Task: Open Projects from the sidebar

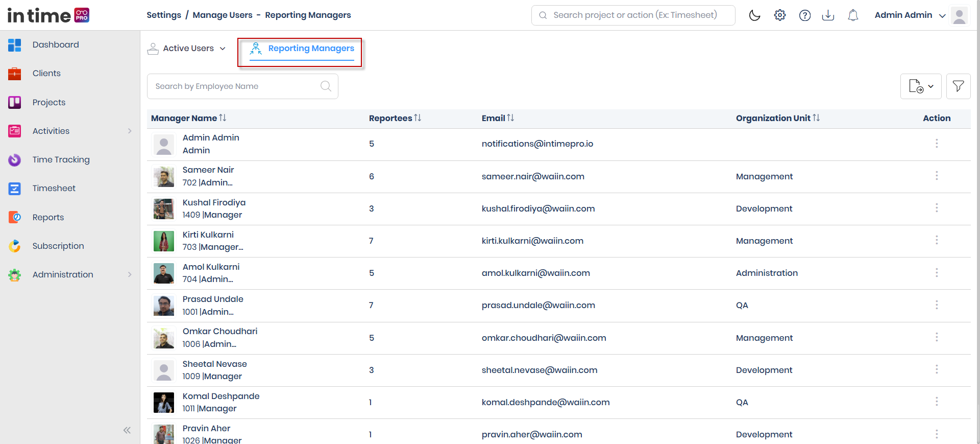Action: [x=49, y=102]
